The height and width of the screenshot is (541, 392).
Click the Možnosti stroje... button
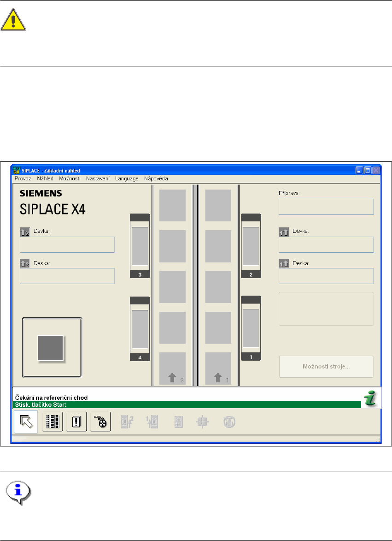(x=326, y=366)
